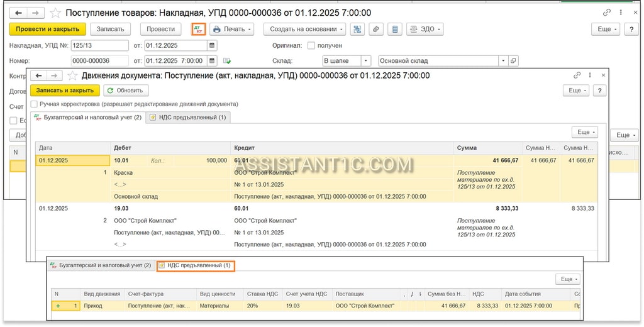Image resolution: width=644 pixels, height=327 pixels.
Task: Switch to upper НДС предъявленный tab
Action: [x=188, y=118]
